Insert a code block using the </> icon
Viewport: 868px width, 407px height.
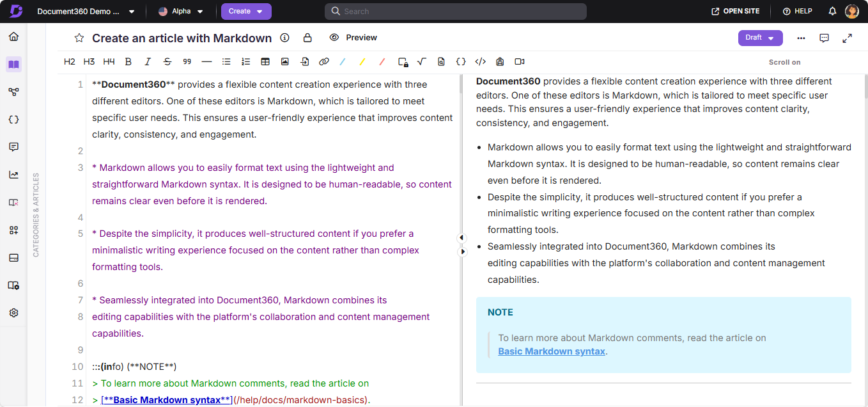[x=481, y=61]
